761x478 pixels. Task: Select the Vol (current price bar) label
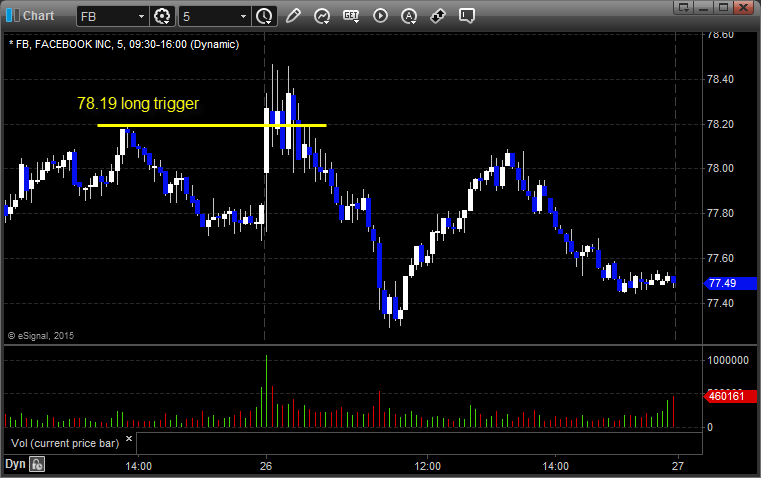(x=65, y=443)
